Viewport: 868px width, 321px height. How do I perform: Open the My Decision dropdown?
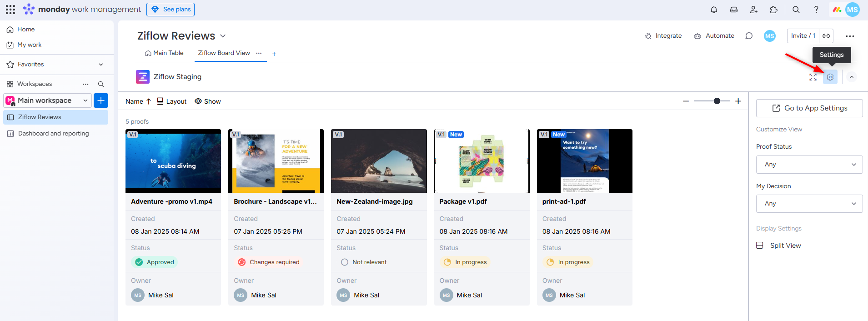click(x=809, y=204)
